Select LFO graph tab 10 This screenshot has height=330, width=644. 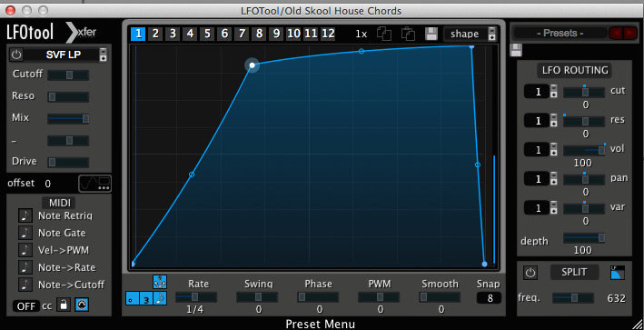pos(293,34)
